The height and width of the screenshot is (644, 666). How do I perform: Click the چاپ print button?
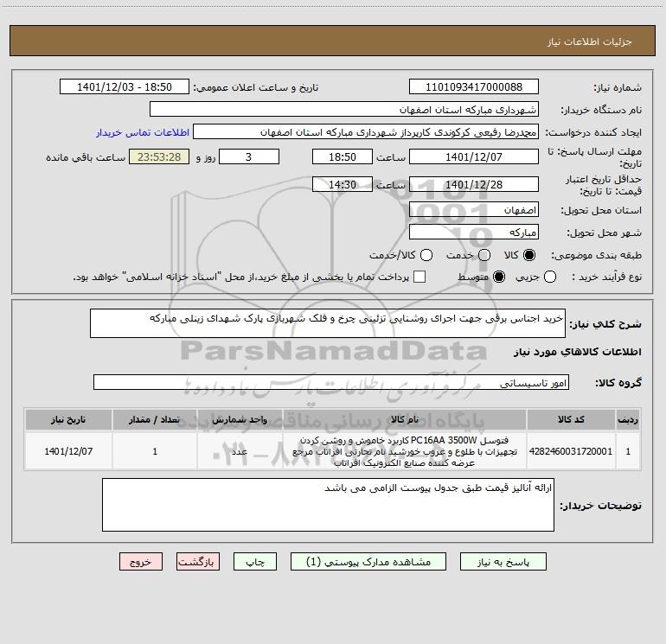[x=255, y=562]
